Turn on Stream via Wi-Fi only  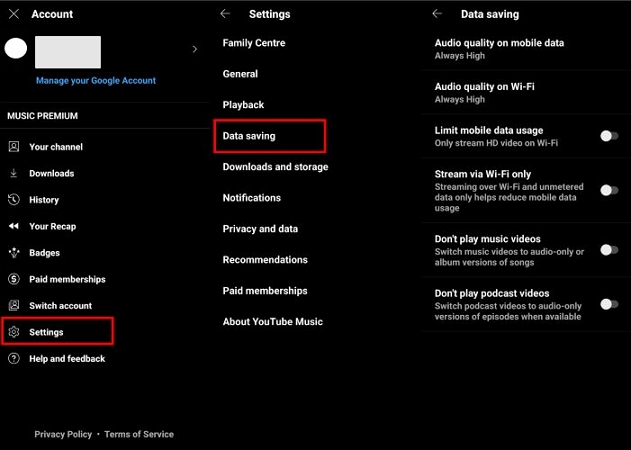[x=608, y=190]
